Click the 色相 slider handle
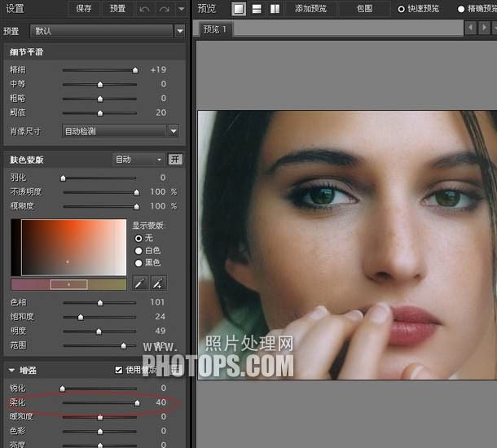This screenshot has height=448, width=497. point(100,303)
